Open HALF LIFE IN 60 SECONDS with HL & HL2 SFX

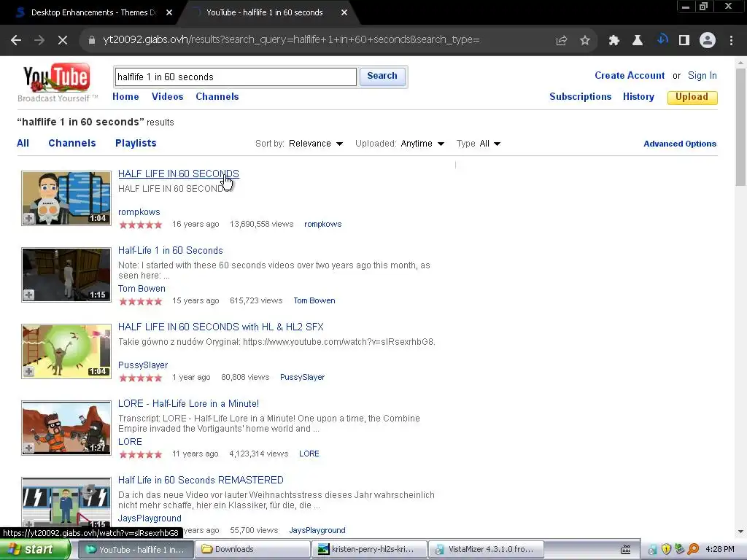tap(220, 327)
